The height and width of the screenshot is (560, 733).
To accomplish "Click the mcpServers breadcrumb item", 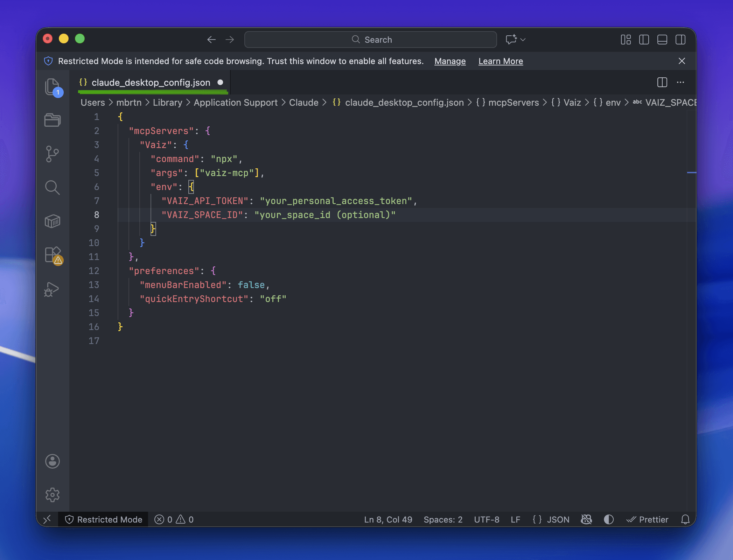I will coord(513,103).
